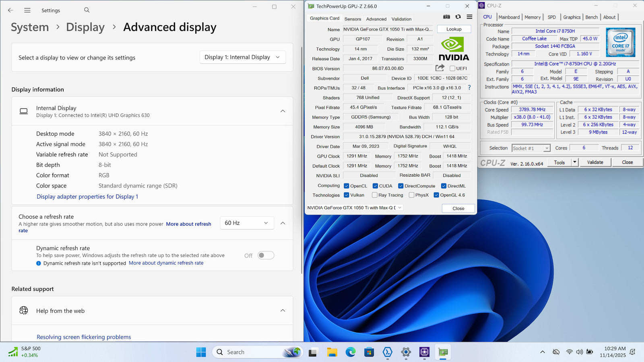The height and width of the screenshot is (362, 644).
Task: Switch to the Mainboard tab in CPU-Z
Action: coord(509,17)
